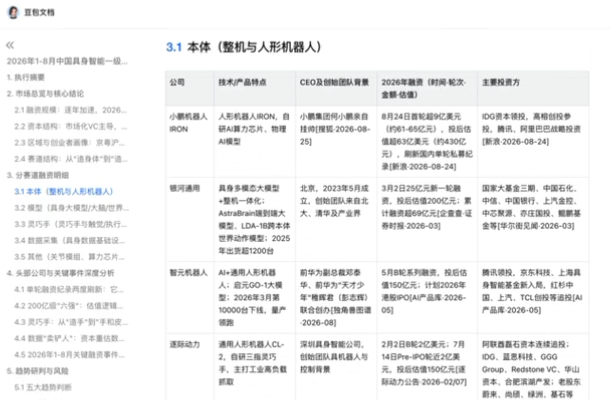Go to outline item 4.2 200亿级"六强"

[x=69, y=306]
